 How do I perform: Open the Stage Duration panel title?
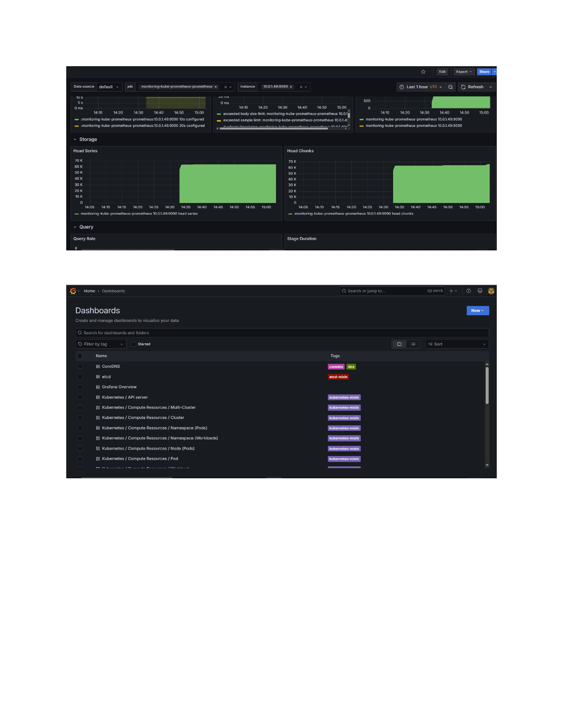[302, 239]
